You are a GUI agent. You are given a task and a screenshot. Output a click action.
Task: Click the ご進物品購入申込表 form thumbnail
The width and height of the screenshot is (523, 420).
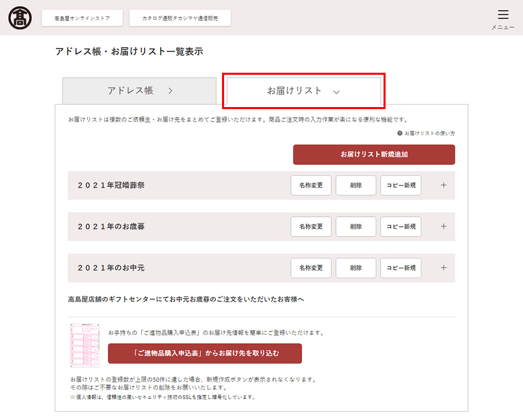85,345
